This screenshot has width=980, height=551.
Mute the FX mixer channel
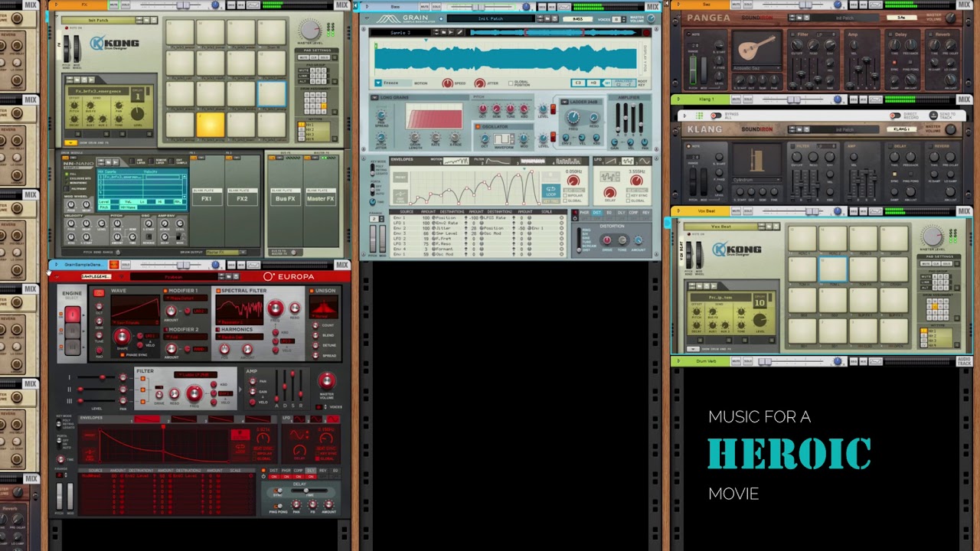(113, 5)
